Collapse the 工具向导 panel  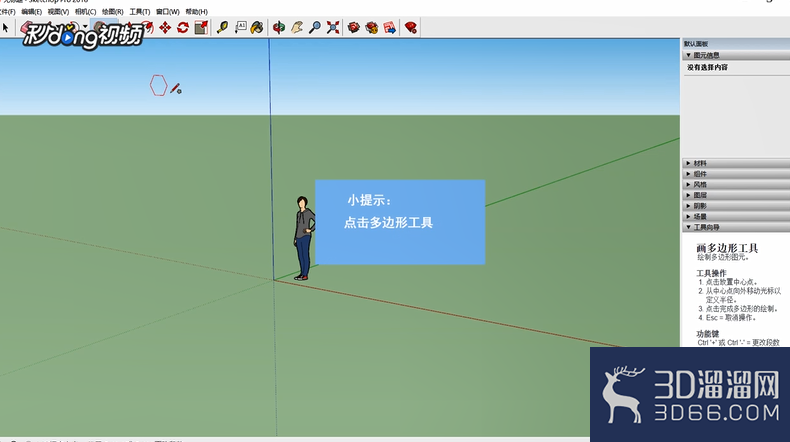pos(736,227)
